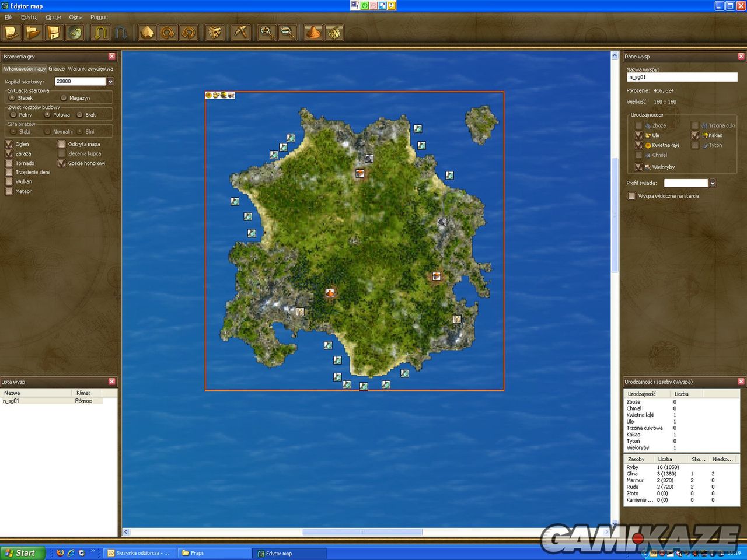Click the globe world settings icon
Image resolution: width=747 pixels, height=560 pixels.
[75, 32]
